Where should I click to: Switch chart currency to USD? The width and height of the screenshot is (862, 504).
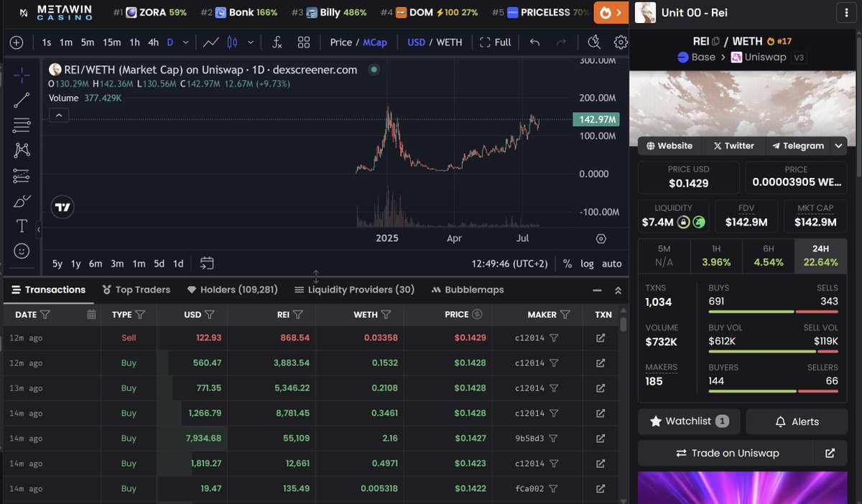tap(417, 42)
